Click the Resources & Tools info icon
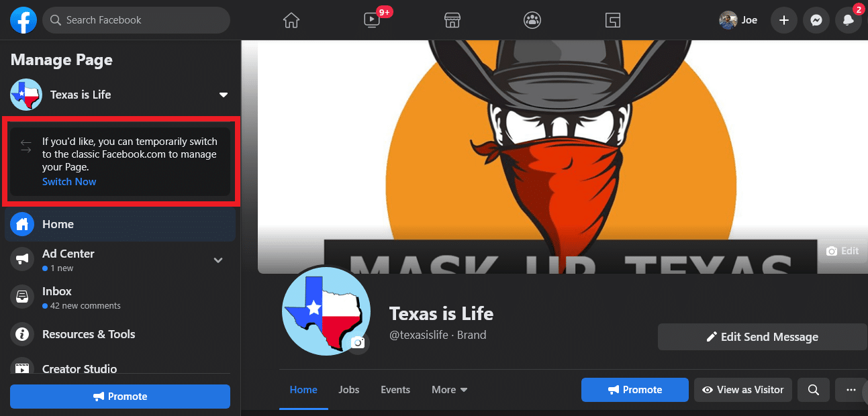868x416 pixels. coord(22,333)
